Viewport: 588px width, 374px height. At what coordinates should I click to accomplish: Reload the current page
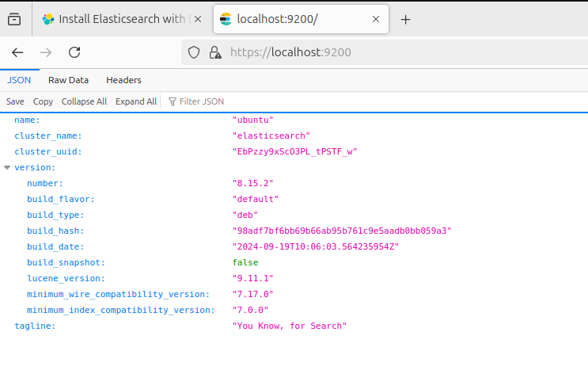coord(74,52)
